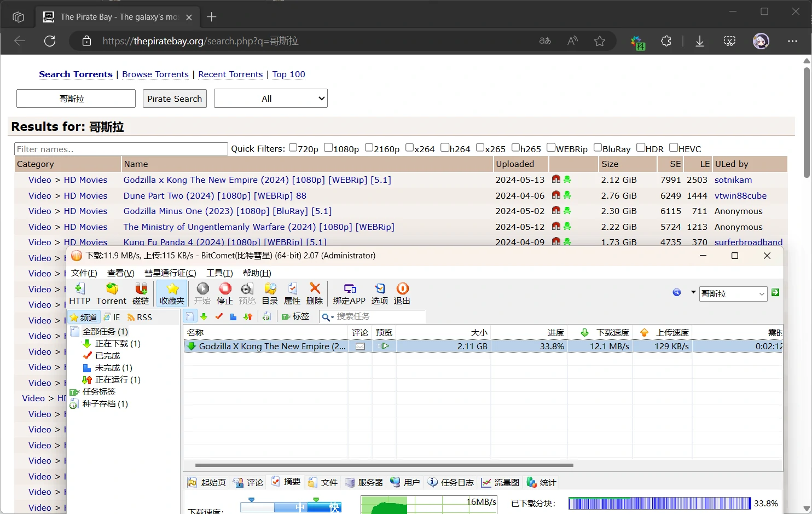Add page to browser favorites with star
This screenshot has height=514, width=812.
[600, 41]
